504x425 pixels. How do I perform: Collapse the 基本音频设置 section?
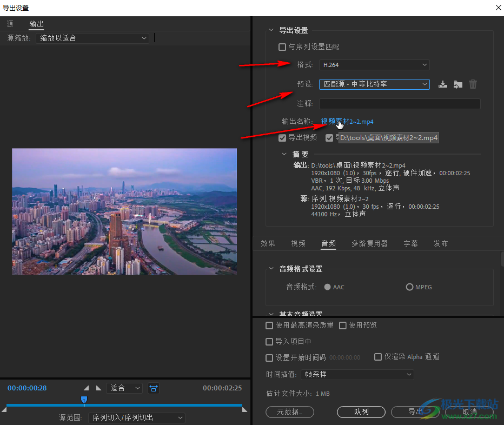(271, 314)
